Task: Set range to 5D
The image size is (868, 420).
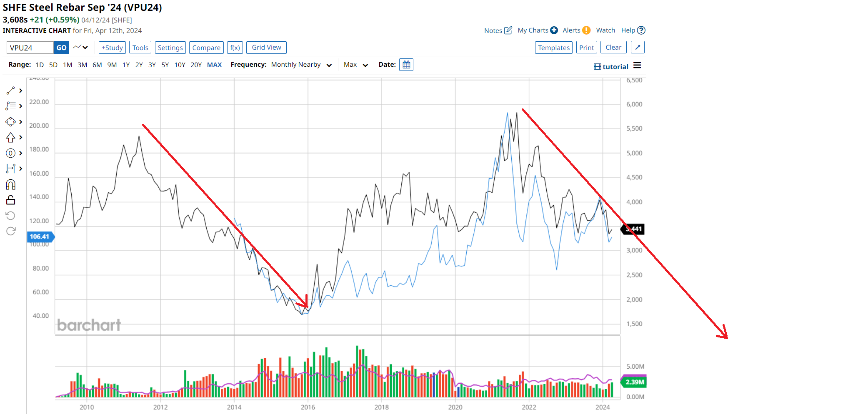Action: tap(53, 65)
